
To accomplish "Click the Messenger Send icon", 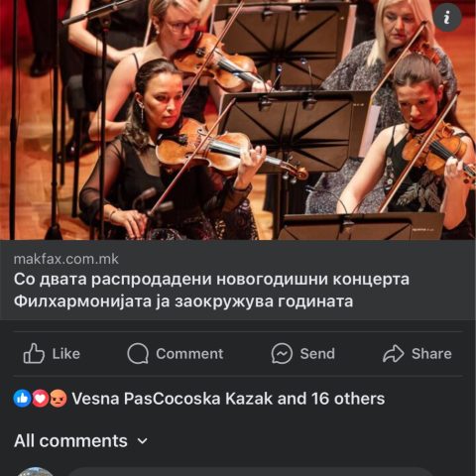I will point(282,353).
